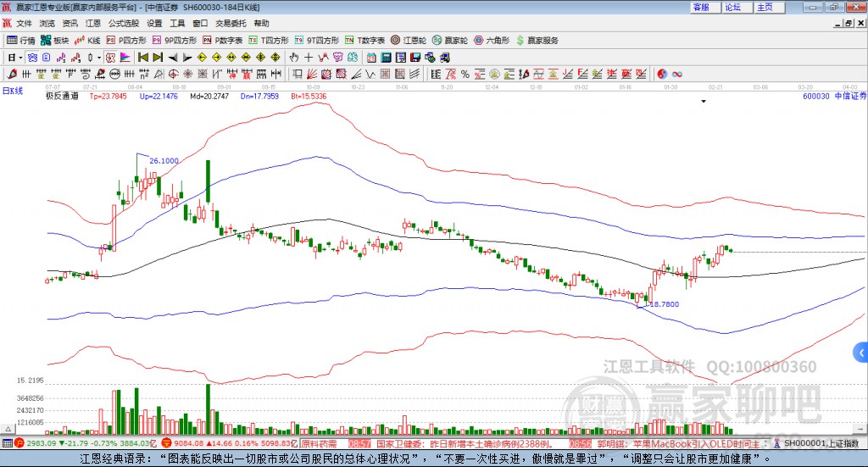
Task: Click the 论坛 forum button
Action: point(737,7)
